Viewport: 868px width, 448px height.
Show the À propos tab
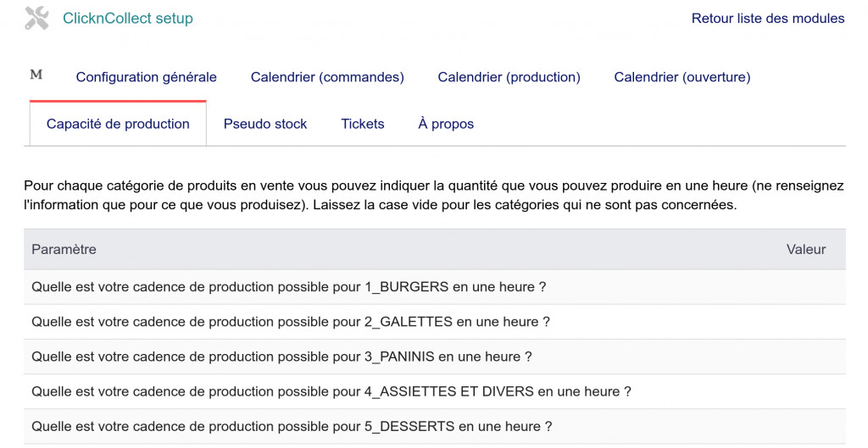pos(446,124)
